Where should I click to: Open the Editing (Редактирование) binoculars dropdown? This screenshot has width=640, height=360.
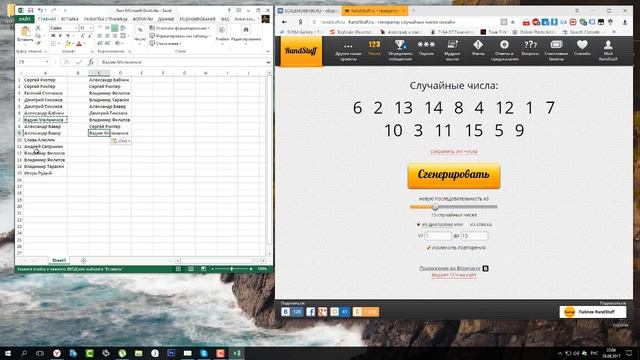(x=246, y=34)
